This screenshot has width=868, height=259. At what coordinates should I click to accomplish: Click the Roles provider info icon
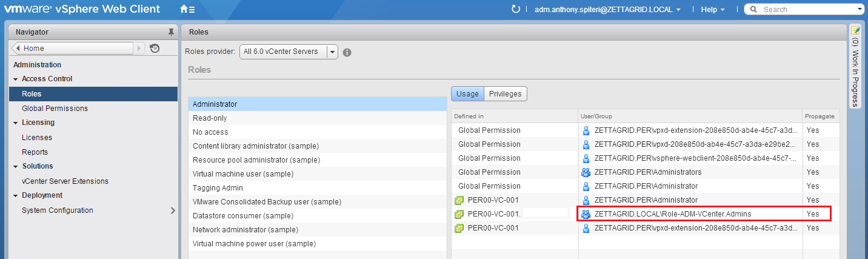[347, 52]
